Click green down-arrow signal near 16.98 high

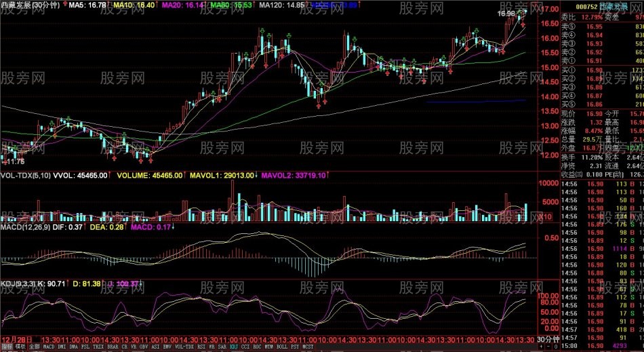coord(519,12)
